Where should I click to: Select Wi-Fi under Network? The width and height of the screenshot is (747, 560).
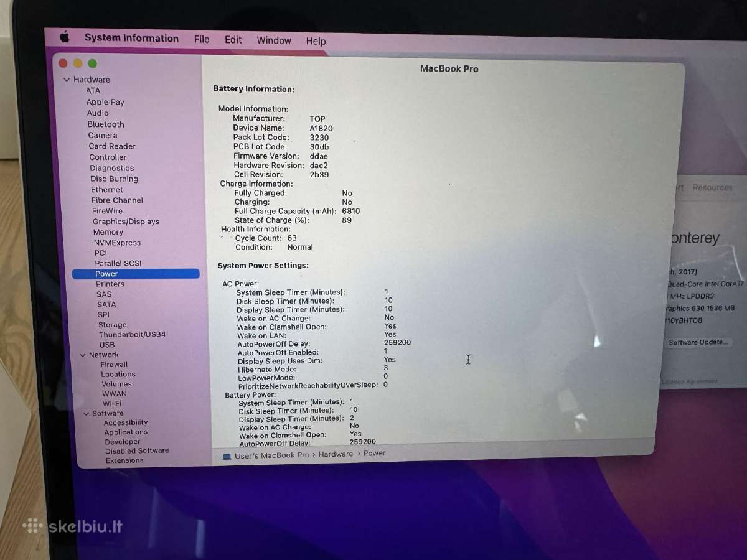[112, 403]
